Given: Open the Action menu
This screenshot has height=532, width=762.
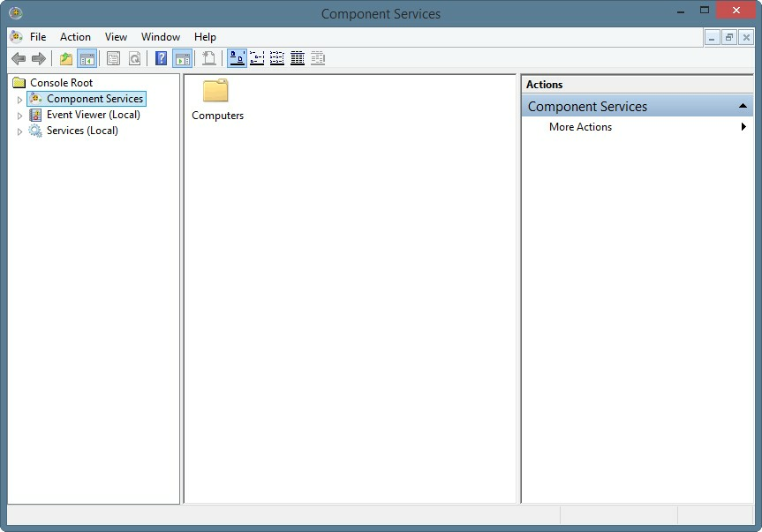Looking at the screenshot, I should [75, 37].
